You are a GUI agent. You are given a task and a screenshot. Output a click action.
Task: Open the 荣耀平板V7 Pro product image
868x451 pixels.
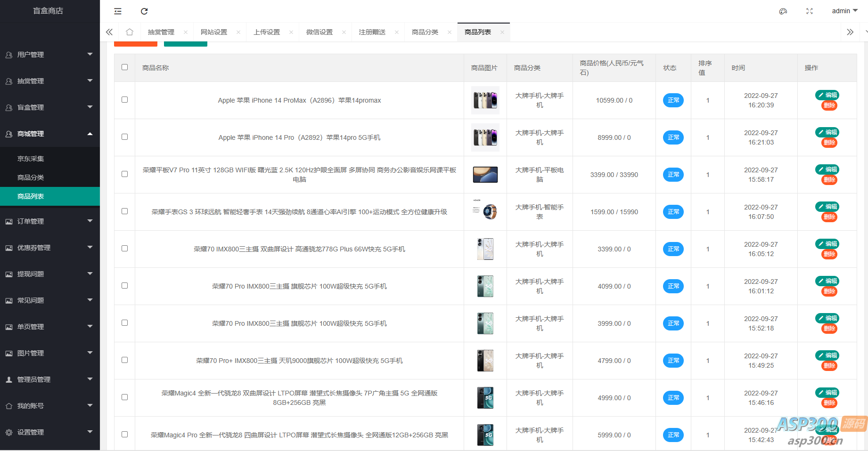point(485,175)
